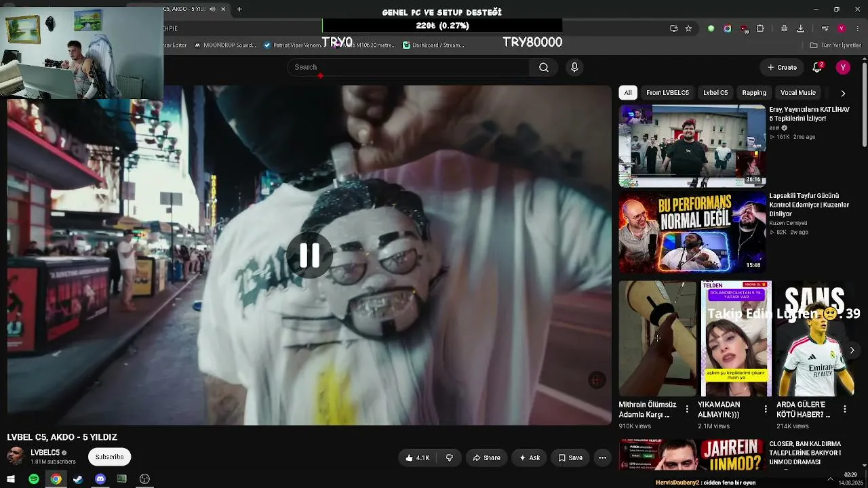Select the From LVBEL C5 filter chip
868x488 pixels.
[667, 93]
